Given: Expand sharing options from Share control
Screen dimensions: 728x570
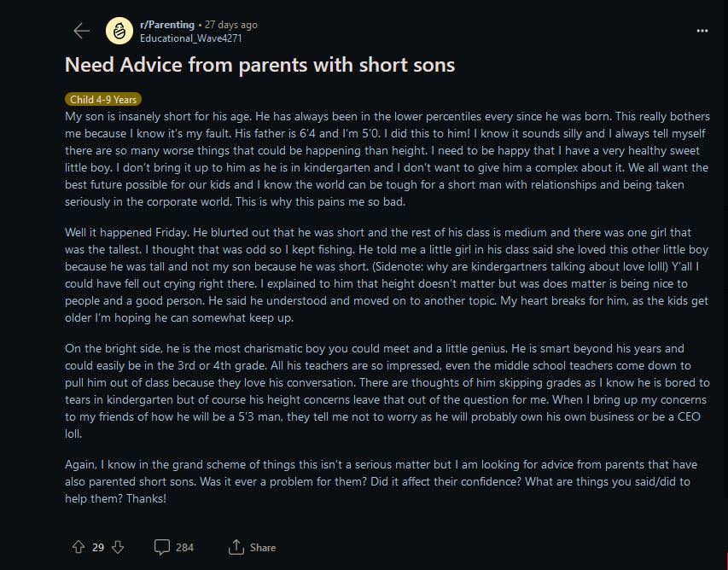Looking at the screenshot, I should coord(251,547).
